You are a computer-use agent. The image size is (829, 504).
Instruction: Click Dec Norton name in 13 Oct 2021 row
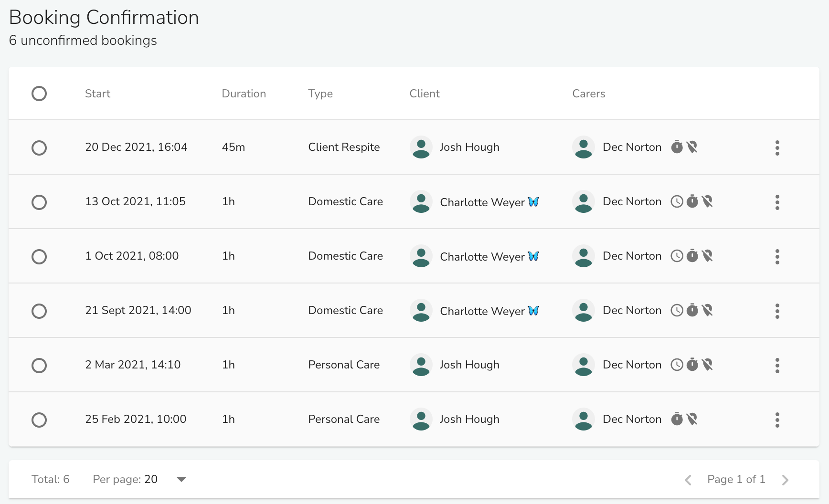[x=632, y=201]
